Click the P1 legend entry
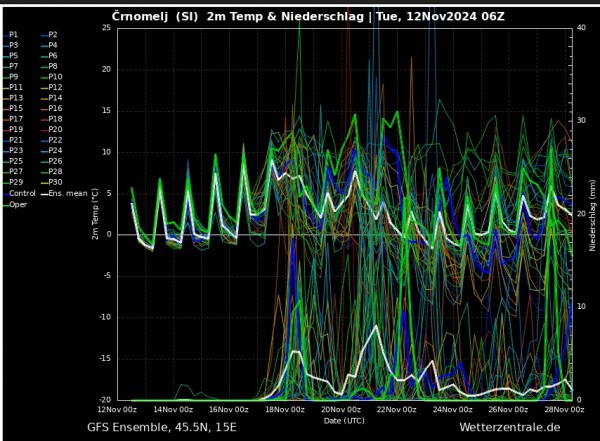This screenshot has width=600, height=441. pos(11,35)
